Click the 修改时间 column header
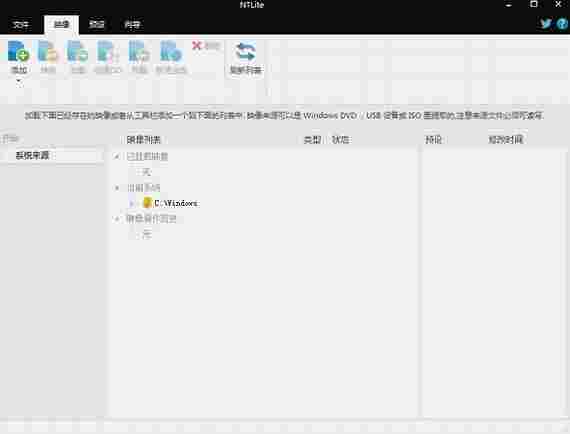570x434 pixels. pyautogui.click(x=506, y=140)
